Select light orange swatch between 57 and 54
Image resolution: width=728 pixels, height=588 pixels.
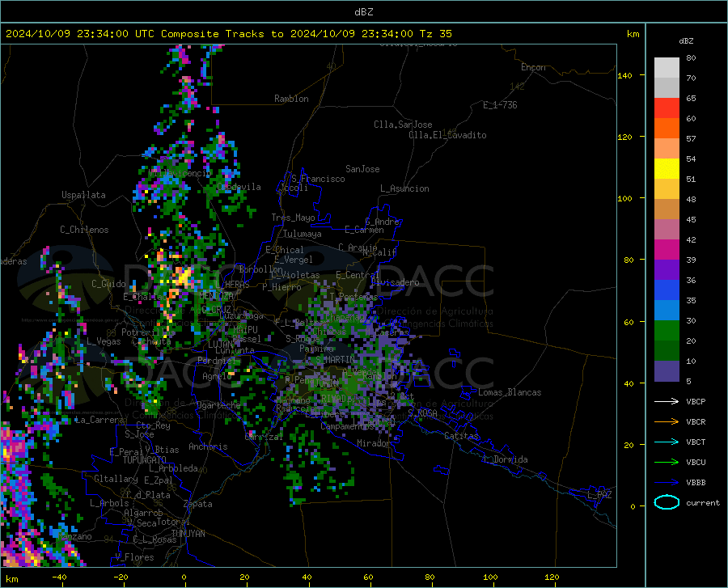667,149
